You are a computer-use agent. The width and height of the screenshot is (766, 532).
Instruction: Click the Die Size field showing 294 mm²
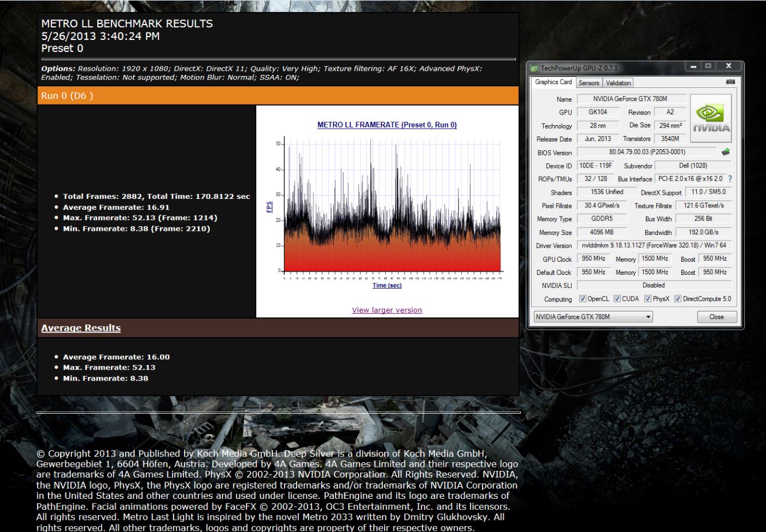670,125
